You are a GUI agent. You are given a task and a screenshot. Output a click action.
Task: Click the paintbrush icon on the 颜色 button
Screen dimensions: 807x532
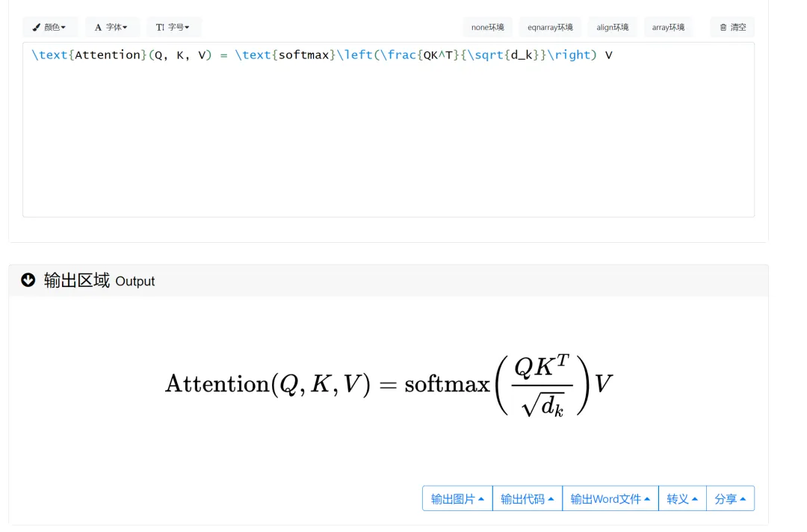[37, 28]
